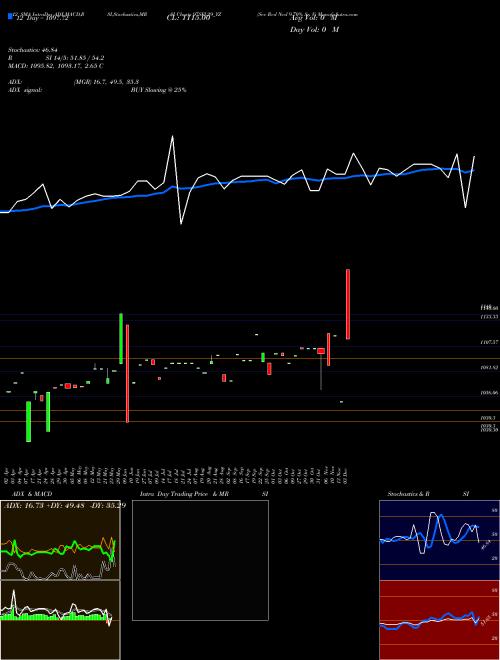Click the 1133.33 price level label
500x660 pixels.
[489, 317]
